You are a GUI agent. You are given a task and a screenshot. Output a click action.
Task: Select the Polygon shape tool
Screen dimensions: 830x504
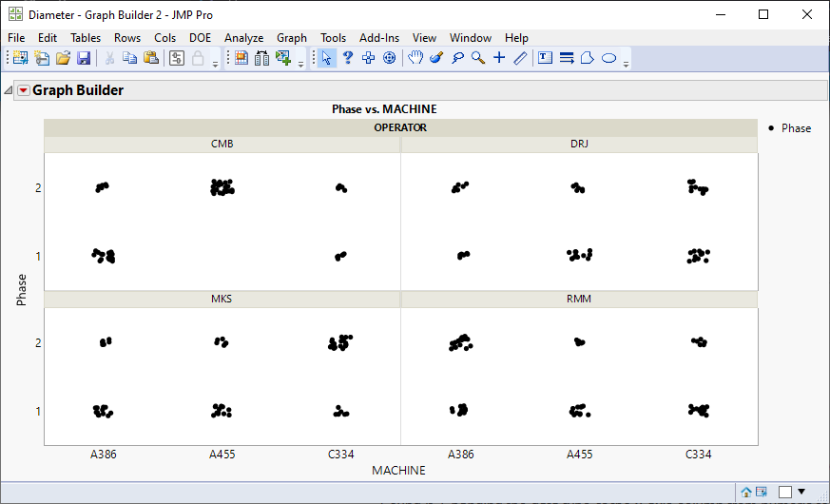588,58
